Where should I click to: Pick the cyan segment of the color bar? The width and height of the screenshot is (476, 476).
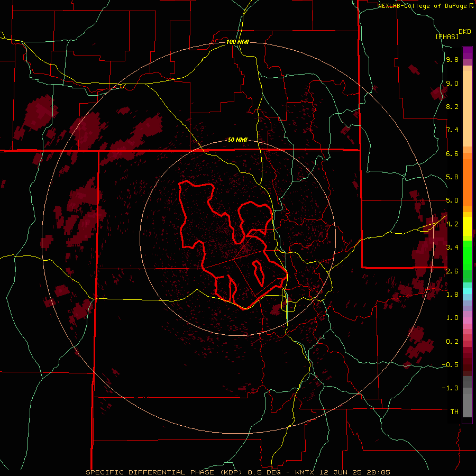(467, 291)
